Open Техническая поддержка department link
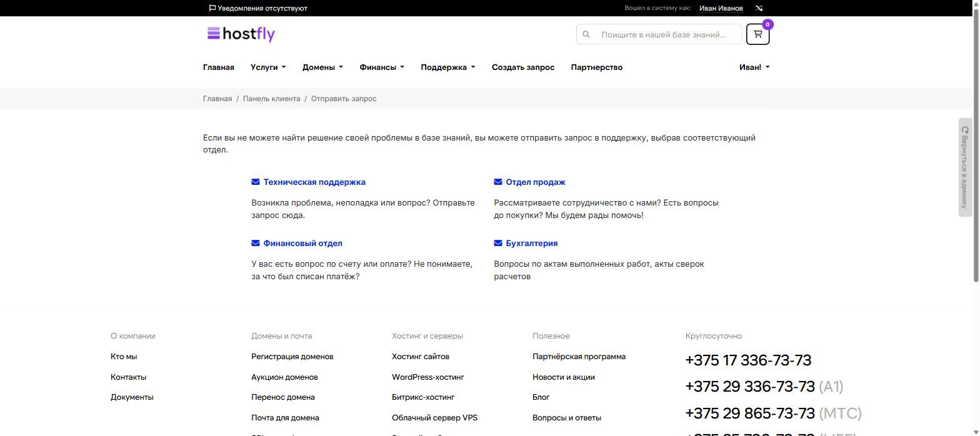This screenshot has height=436, width=980. 314,182
